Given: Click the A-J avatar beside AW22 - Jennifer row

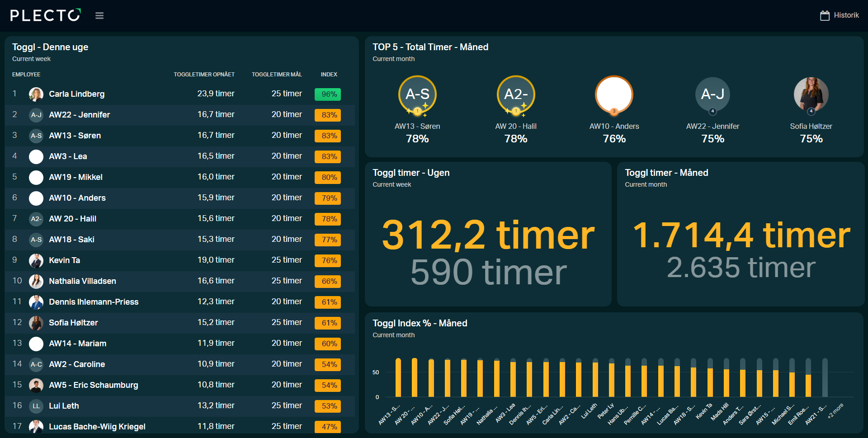Looking at the screenshot, I should (x=36, y=115).
